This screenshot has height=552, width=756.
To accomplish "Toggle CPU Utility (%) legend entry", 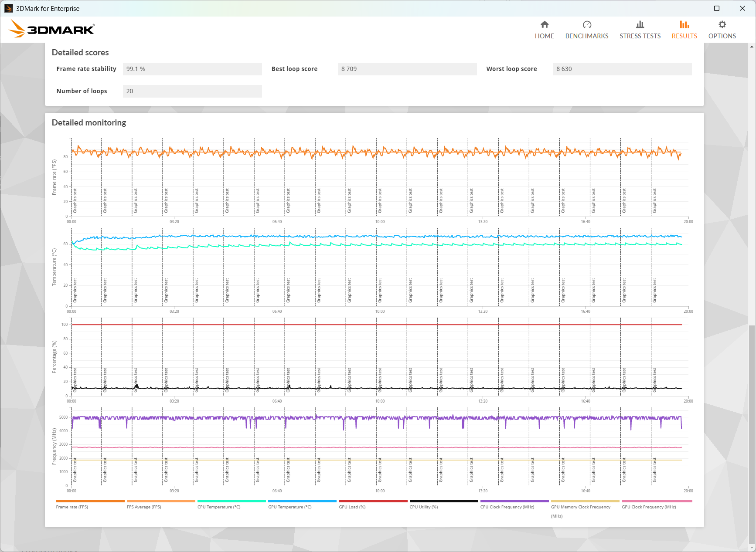I will pos(423,507).
